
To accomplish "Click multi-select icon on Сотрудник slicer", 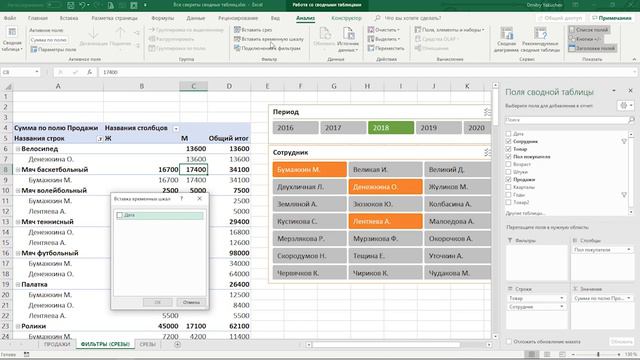I will coord(487,152).
